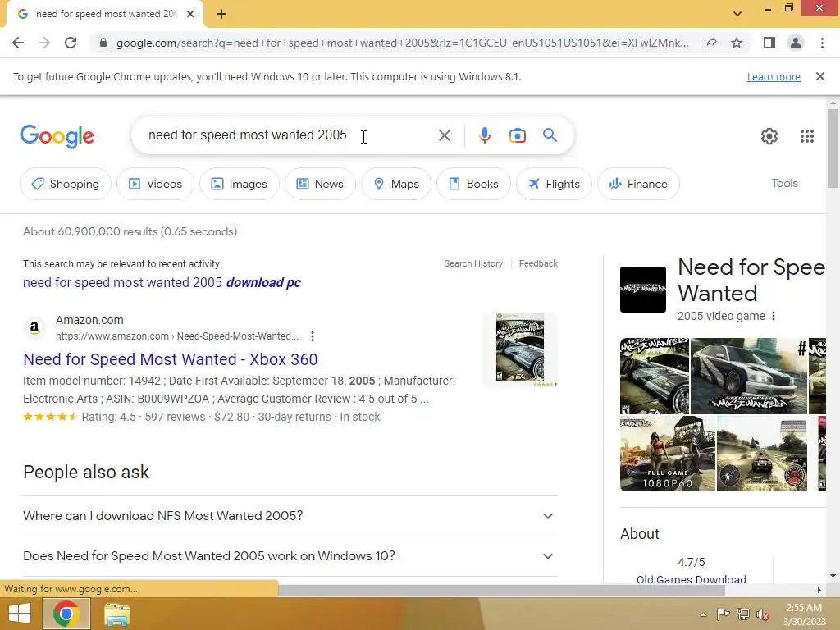Show hidden tray icons arrow
The height and width of the screenshot is (630, 840).
coord(703,614)
